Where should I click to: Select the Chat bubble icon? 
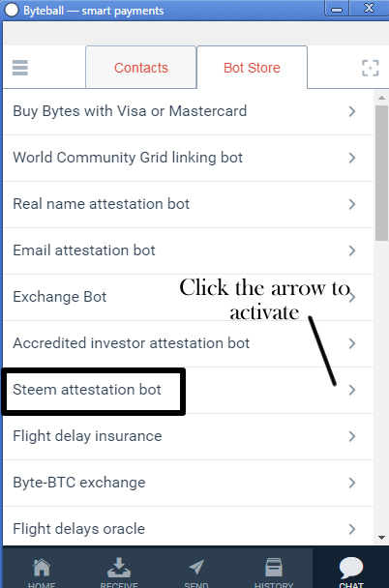click(351, 568)
